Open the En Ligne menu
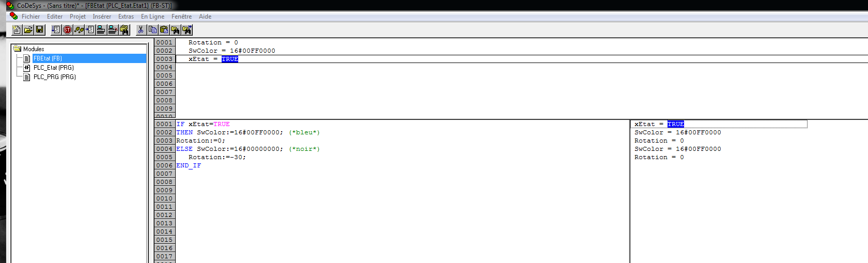 (152, 17)
